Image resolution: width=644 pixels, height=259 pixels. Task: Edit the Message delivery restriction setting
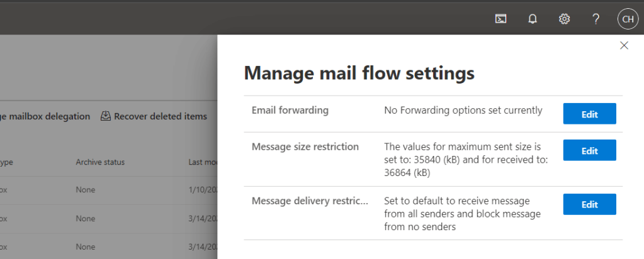click(x=589, y=204)
